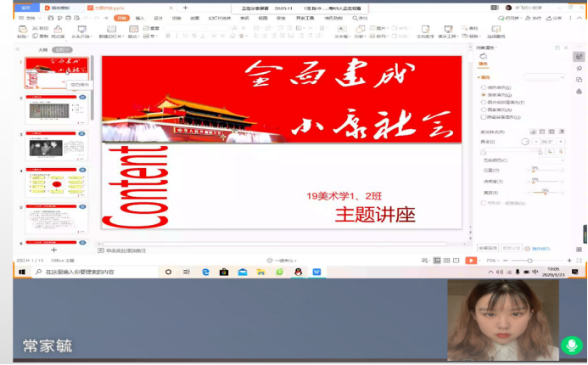Open the Insert ribbon tab
This screenshot has height=365, width=588.
pyautogui.click(x=139, y=18)
